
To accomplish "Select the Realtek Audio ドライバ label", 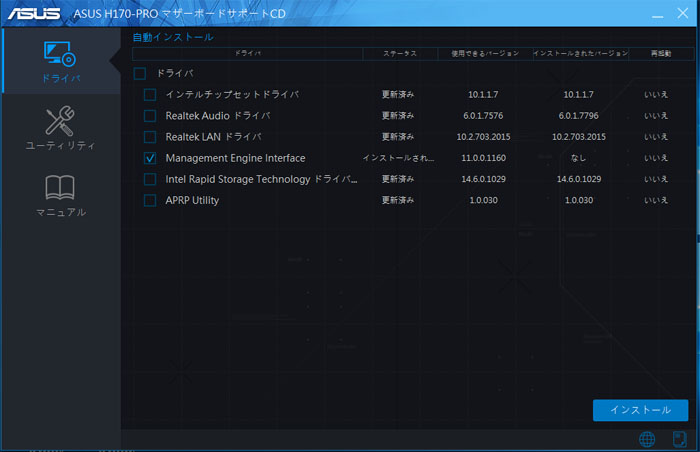I will click(x=218, y=116).
